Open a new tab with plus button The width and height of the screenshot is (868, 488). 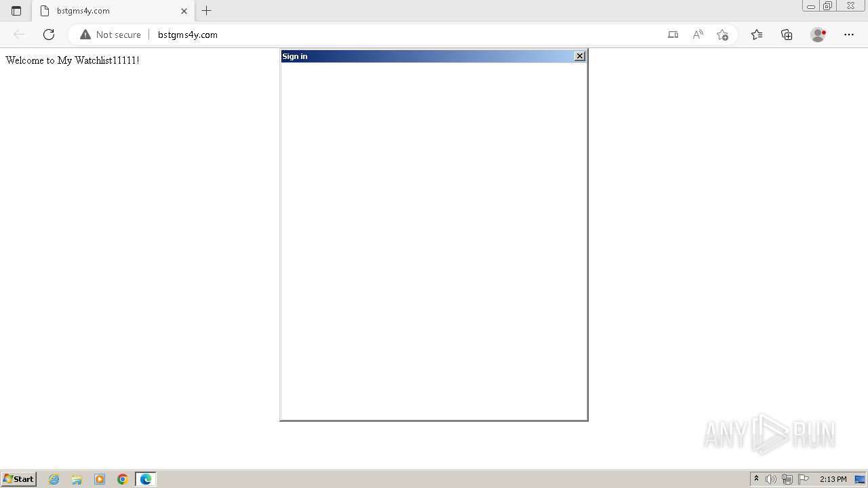(x=207, y=11)
